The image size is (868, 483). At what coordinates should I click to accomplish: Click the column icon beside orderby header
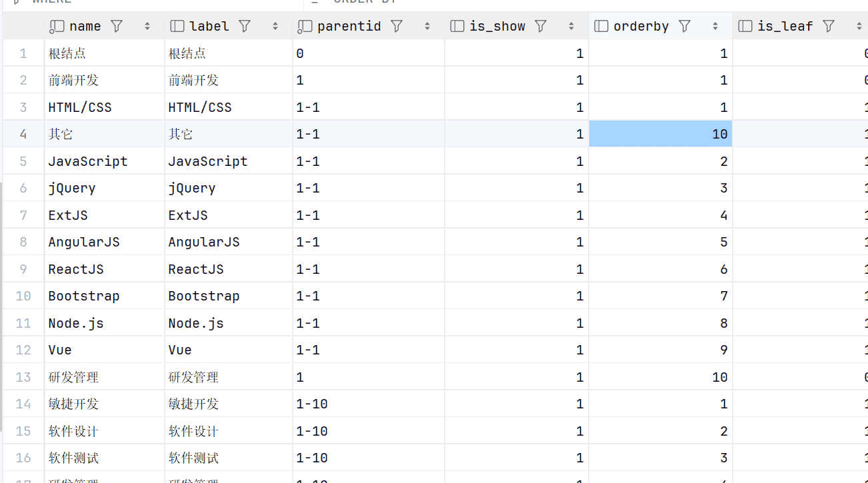point(601,26)
